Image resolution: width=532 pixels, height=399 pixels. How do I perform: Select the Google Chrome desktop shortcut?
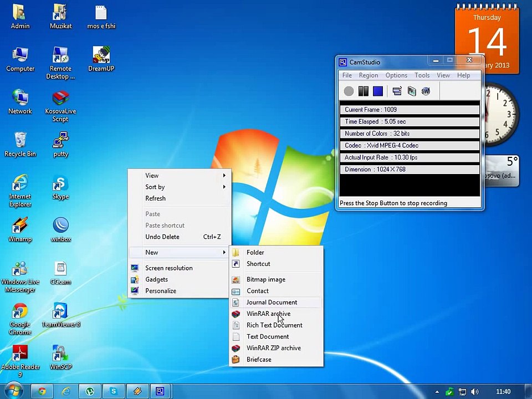(20, 319)
